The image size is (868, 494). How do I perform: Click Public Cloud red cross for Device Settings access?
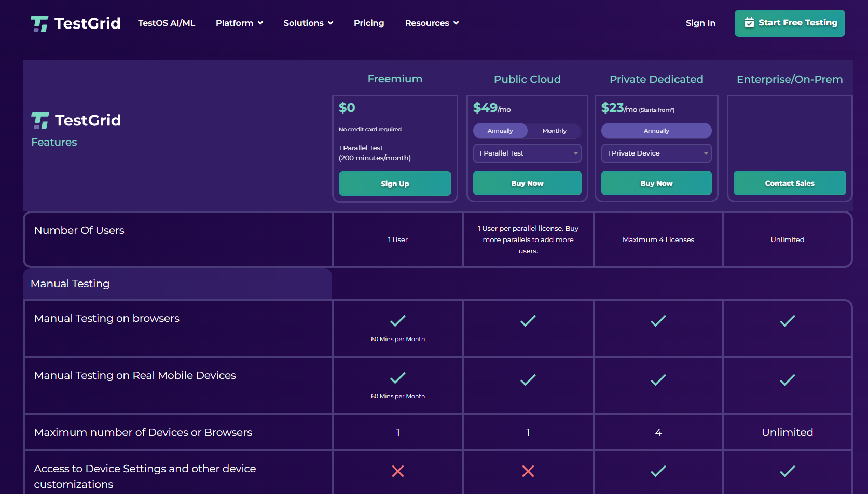528,471
